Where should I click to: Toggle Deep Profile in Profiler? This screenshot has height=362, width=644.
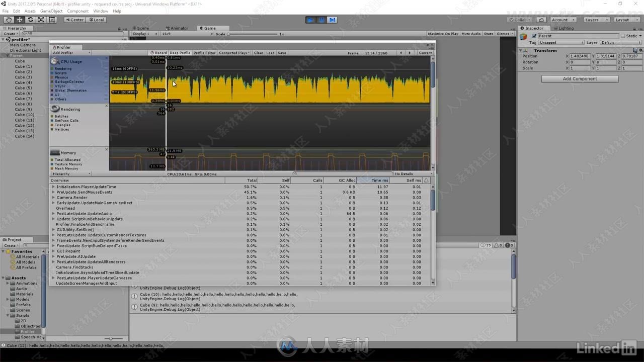pyautogui.click(x=180, y=53)
